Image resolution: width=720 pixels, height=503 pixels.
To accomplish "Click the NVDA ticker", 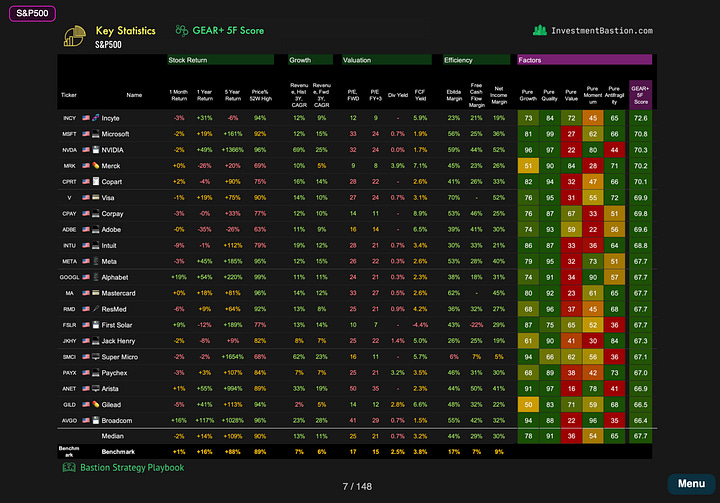I will pyautogui.click(x=69, y=150).
